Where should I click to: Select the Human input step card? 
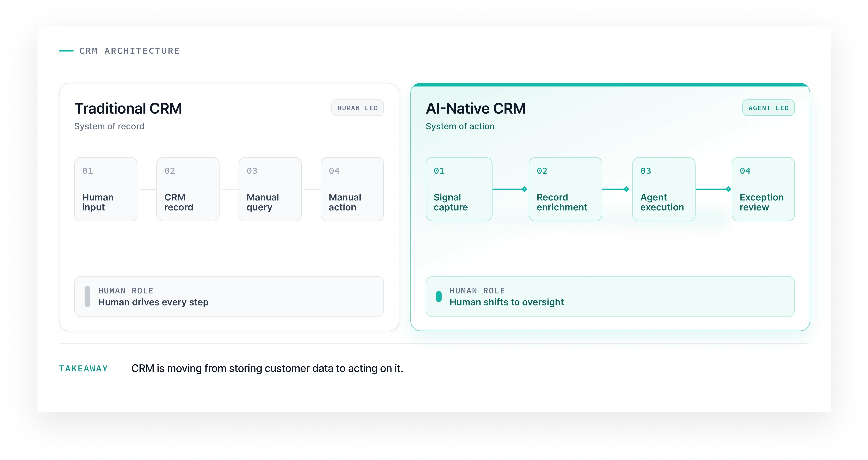[x=106, y=189]
